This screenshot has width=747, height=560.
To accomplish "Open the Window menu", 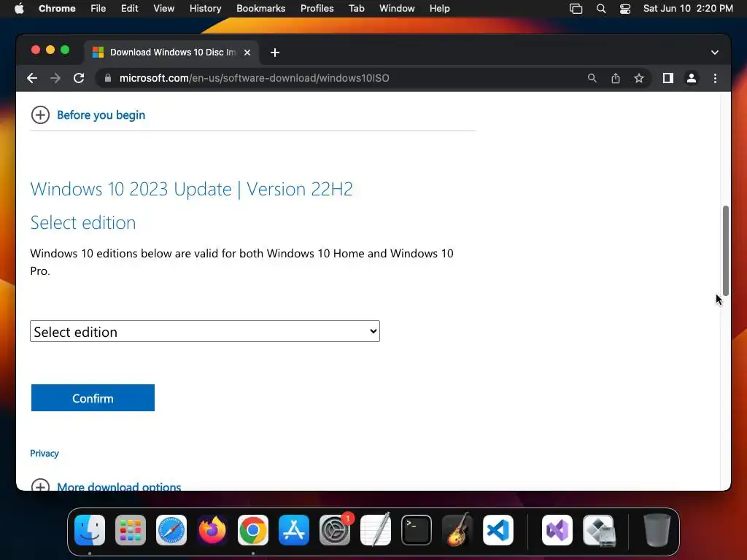I will click(397, 9).
